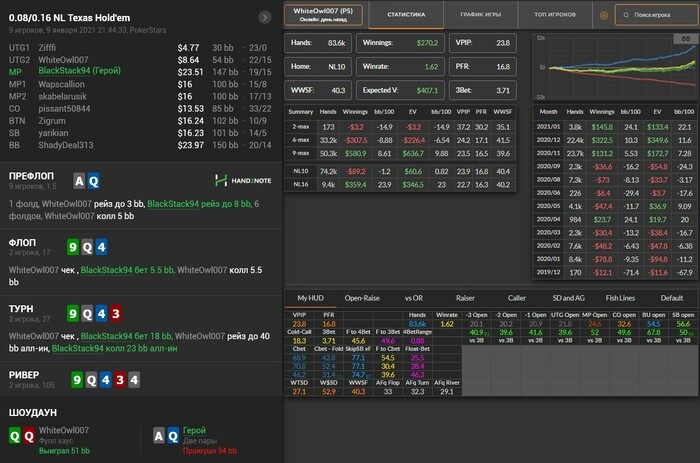Screen dimensions: 700x463
Task: Click the Герой label in showdown
Action: 194,430
